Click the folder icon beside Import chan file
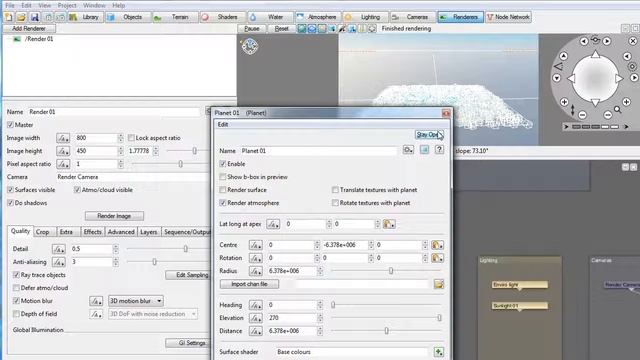Viewport: 640px width, 360px height. (x=439, y=284)
